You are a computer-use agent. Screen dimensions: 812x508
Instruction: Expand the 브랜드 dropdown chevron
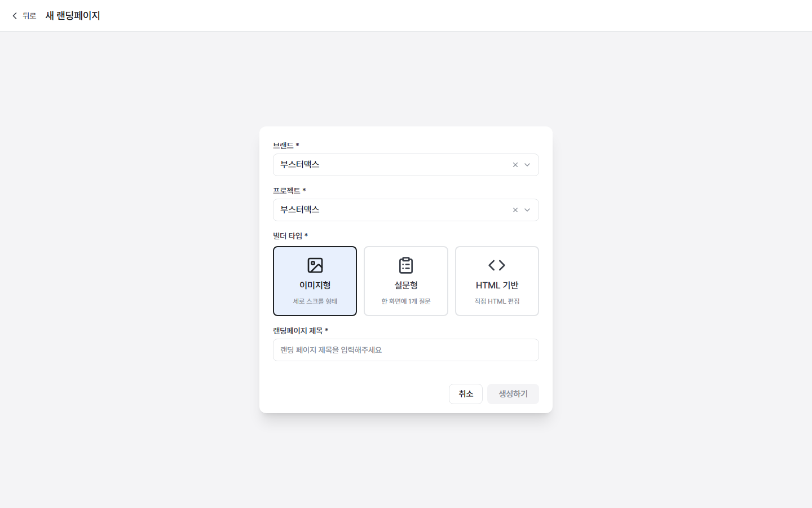tap(527, 165)
